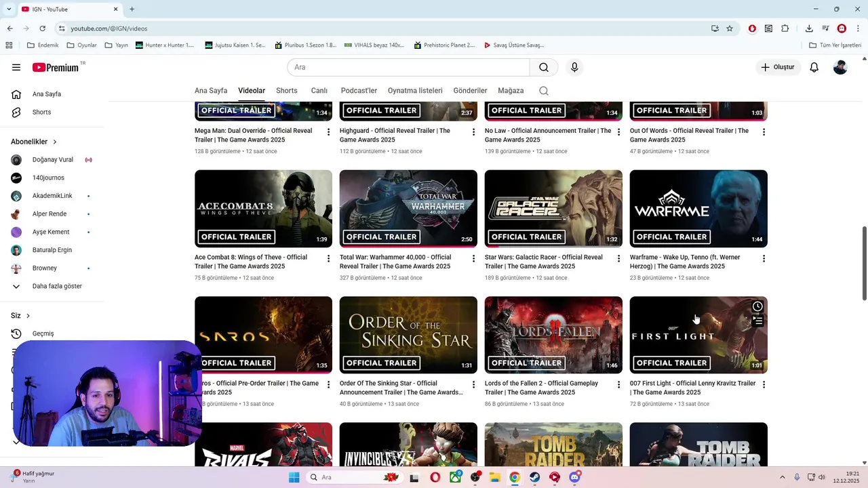
Task: Reload the page in the browser
Action: point(42,28)
